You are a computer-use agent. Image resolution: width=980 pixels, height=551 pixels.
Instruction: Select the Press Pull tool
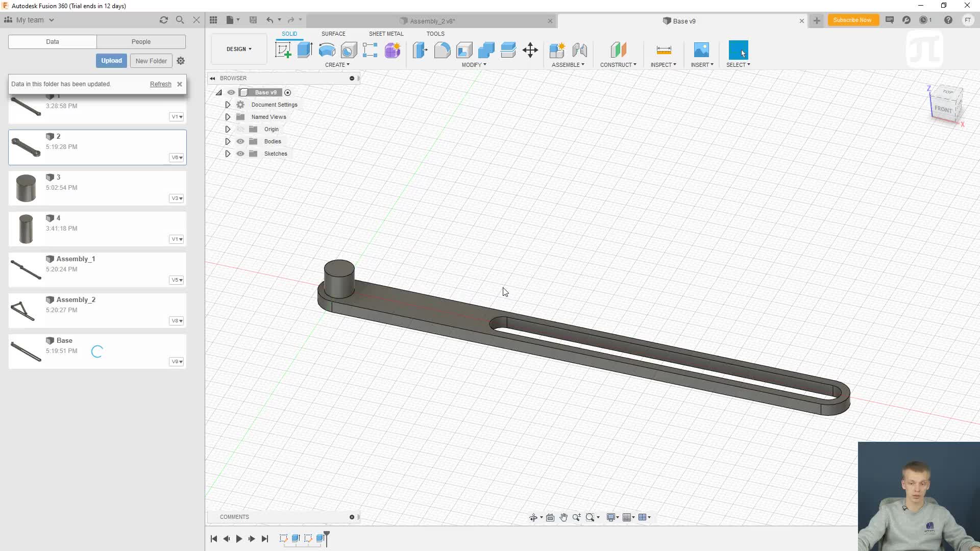point(420,50)
